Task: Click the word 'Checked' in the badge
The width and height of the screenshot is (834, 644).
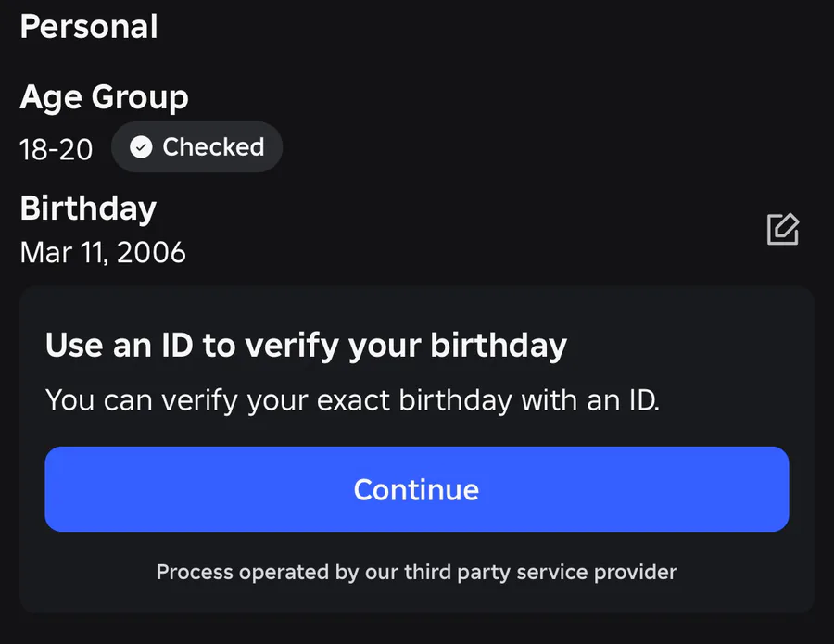Action: click(x=213, y=147)
